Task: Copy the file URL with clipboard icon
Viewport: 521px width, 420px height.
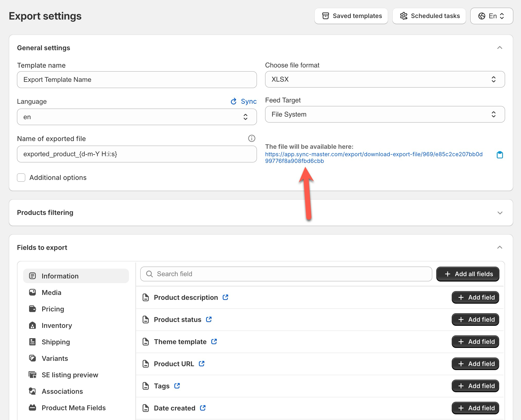Action: pyautogui.click(x=500, y=155)
